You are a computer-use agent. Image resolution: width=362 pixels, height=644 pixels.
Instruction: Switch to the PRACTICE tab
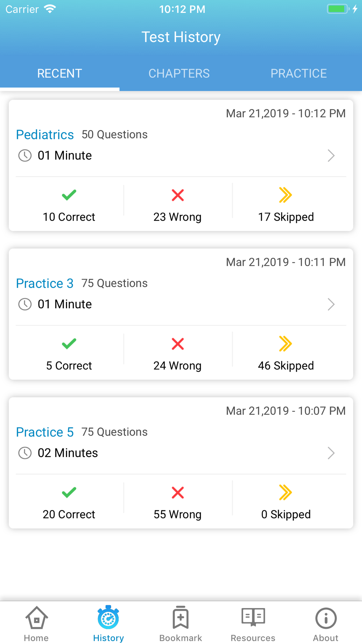(x=299, y=74)
